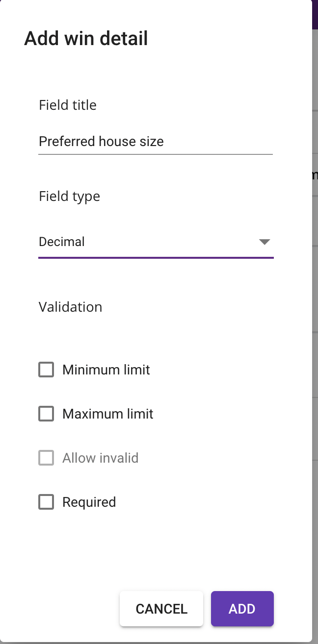Enable the Minimum limit checkbox
318x644 pixels.
(x=46, y=370)
